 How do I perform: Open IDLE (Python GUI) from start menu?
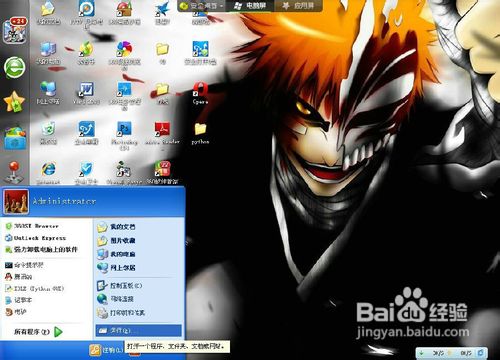34,288
